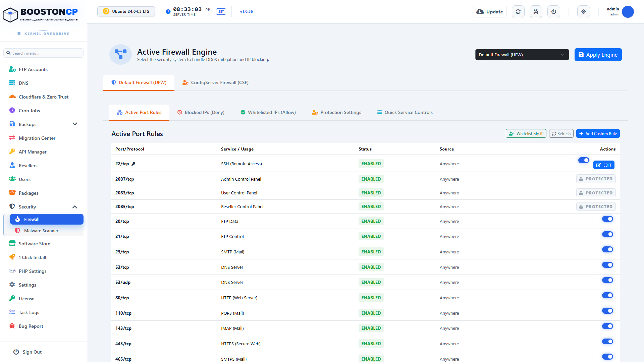Click the power icon in top bar

click(x=554, y=12)
